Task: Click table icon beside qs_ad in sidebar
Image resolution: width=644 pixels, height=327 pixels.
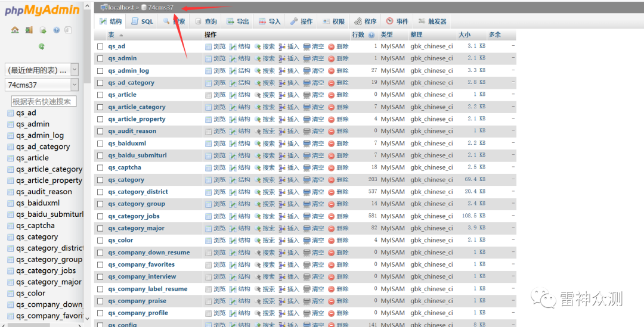Action: tap(11, 113)
